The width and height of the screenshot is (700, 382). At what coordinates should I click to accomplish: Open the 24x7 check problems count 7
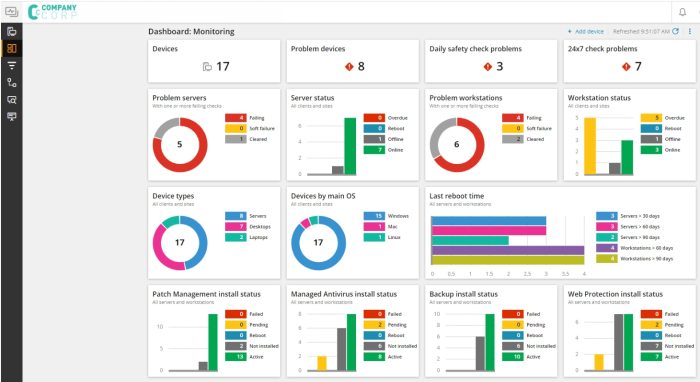coord(638,66)
